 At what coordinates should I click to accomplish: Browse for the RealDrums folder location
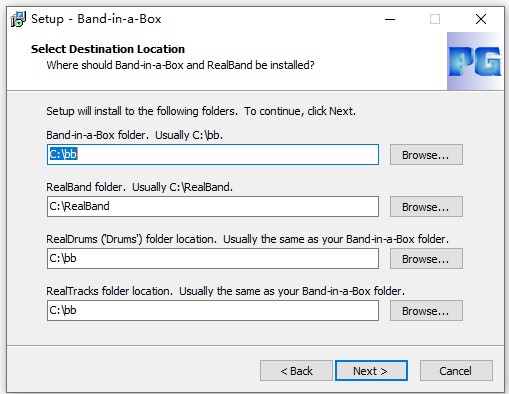426,259
